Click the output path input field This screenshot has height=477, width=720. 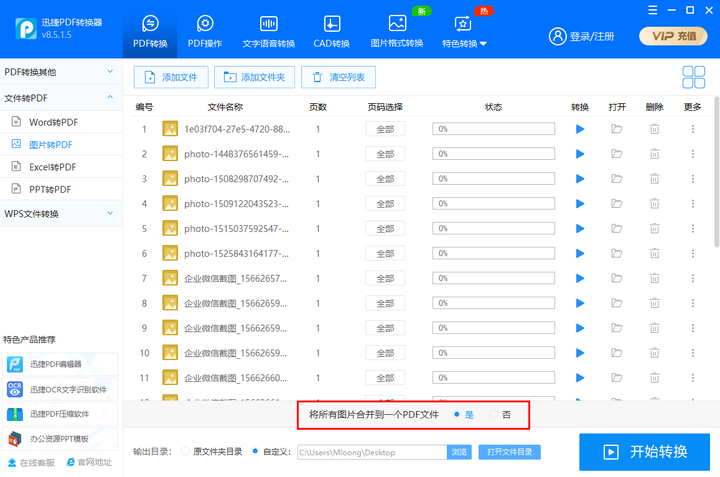[372, 452]
